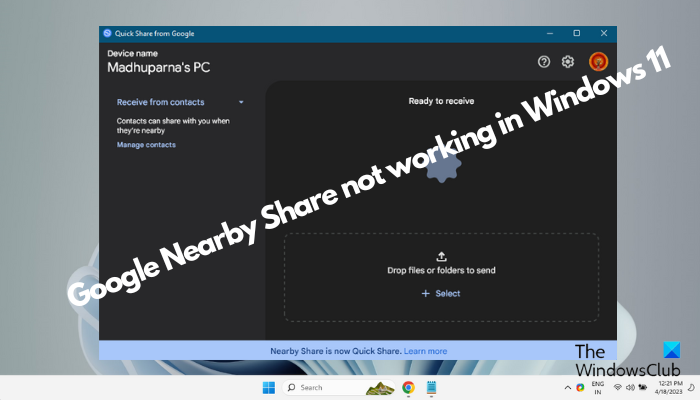The image size is (700, 400).
Task: Click the profile avatar picture
Action: click(598, 62)
